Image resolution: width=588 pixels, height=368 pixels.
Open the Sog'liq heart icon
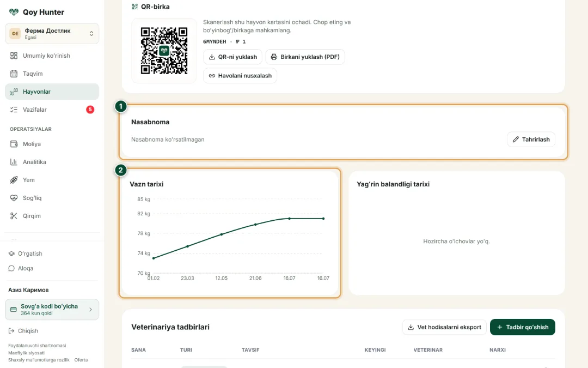tap(14, 198)
